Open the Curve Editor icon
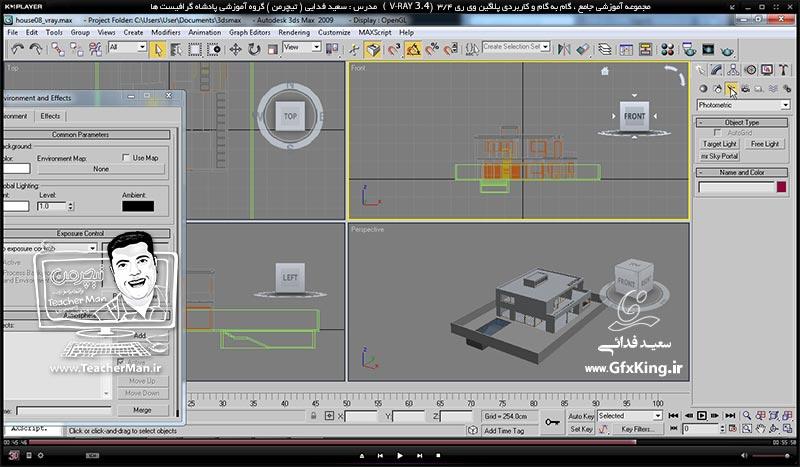 pos(626,50)
